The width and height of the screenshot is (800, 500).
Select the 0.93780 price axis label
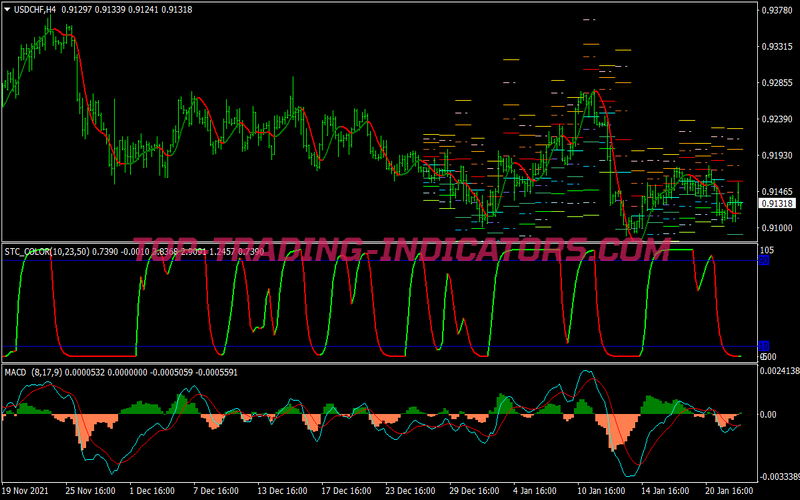click(x=777, y=10)
